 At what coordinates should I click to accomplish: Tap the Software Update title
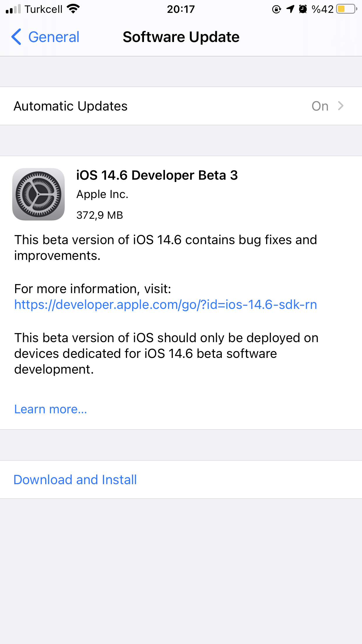(181, 37)
